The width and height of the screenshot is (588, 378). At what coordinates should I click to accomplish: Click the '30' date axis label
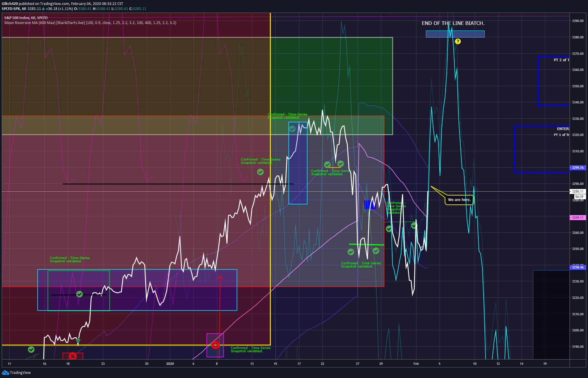click(x=147, y=364)
